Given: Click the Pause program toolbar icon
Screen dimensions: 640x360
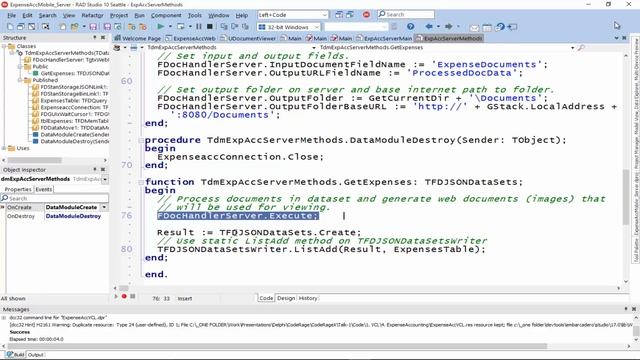Looking at the screenshot, I should coord(199,27).
